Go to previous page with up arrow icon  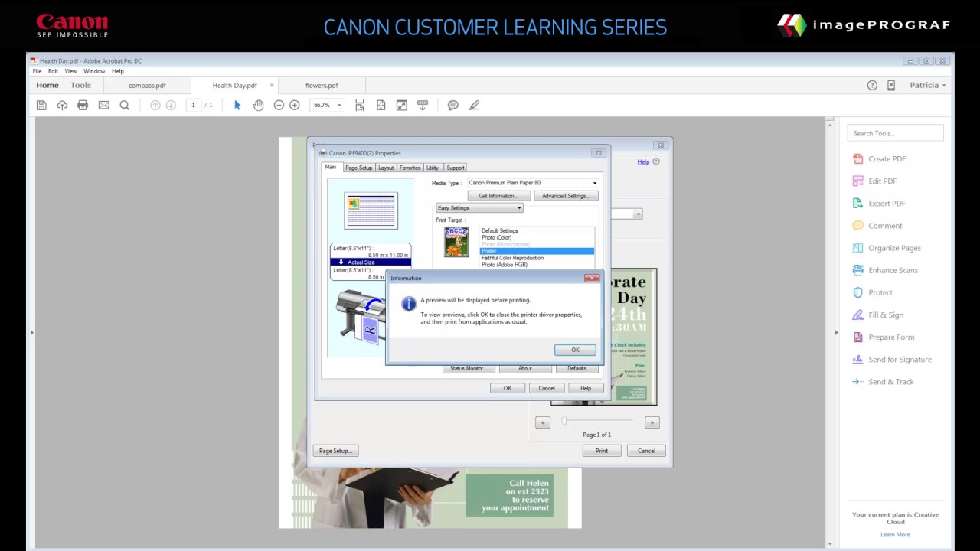155,105
